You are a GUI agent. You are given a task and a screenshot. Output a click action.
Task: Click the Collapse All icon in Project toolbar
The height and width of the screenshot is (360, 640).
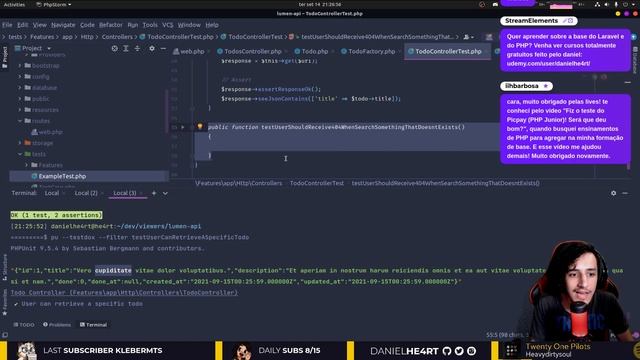coord(137,48)
